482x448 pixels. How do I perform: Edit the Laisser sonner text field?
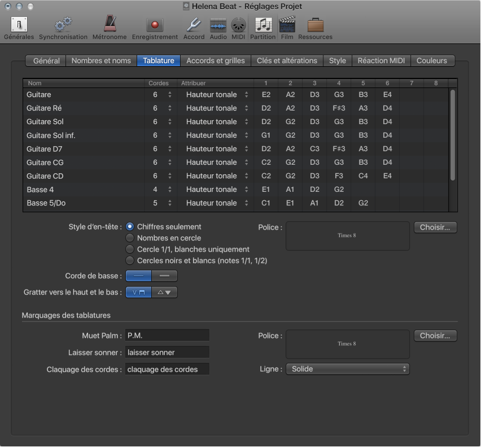pos(167,352)
